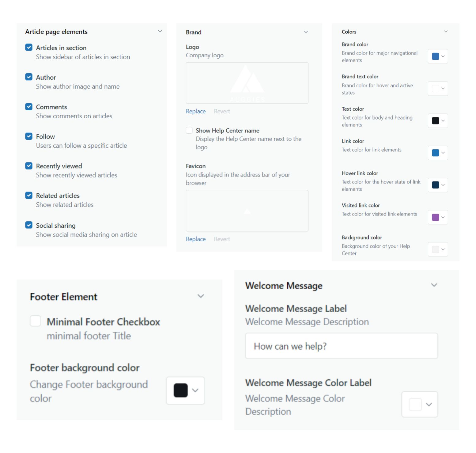Collapse the Colors section chevron
476x453 pixels.
(x=446, y=31)
